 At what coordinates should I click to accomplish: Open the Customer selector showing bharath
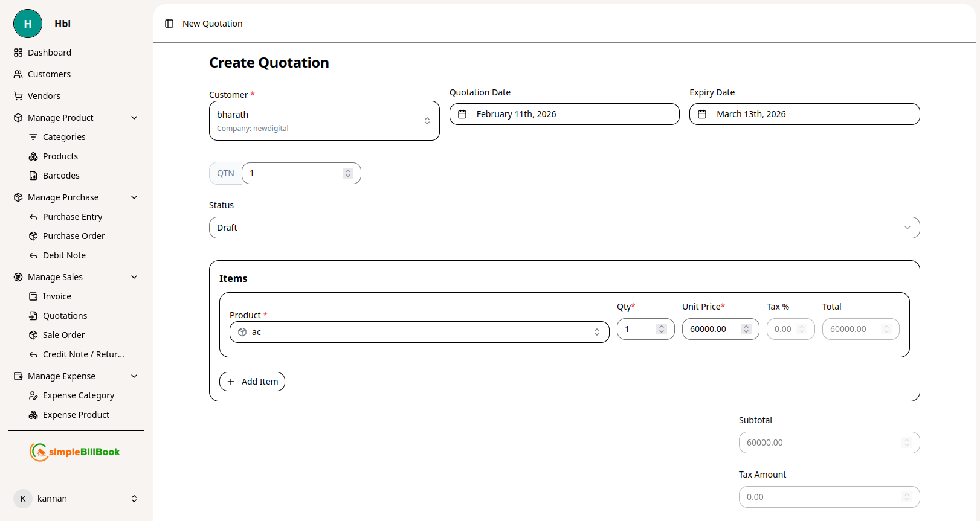tap(324, 121)
